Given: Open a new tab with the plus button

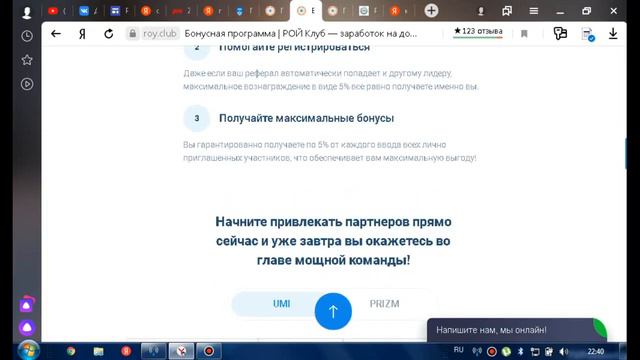Looking at the screenshot, I should coord(431,11).
